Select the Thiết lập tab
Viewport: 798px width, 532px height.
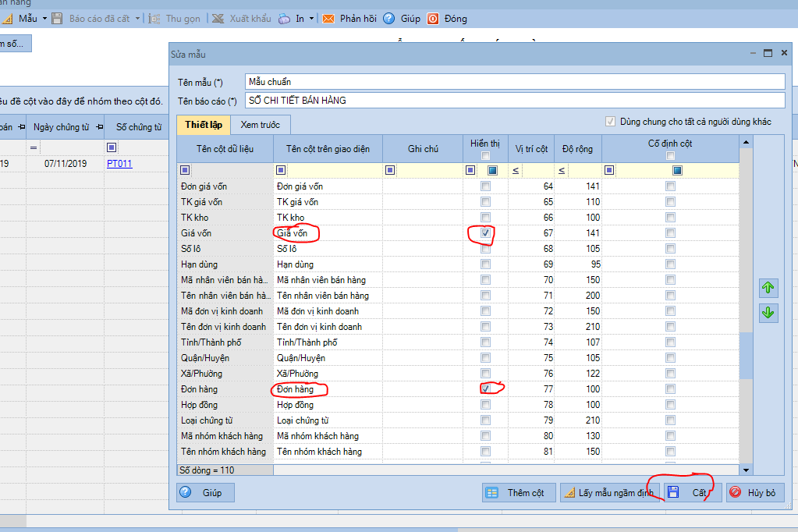(x=204, y=125)
